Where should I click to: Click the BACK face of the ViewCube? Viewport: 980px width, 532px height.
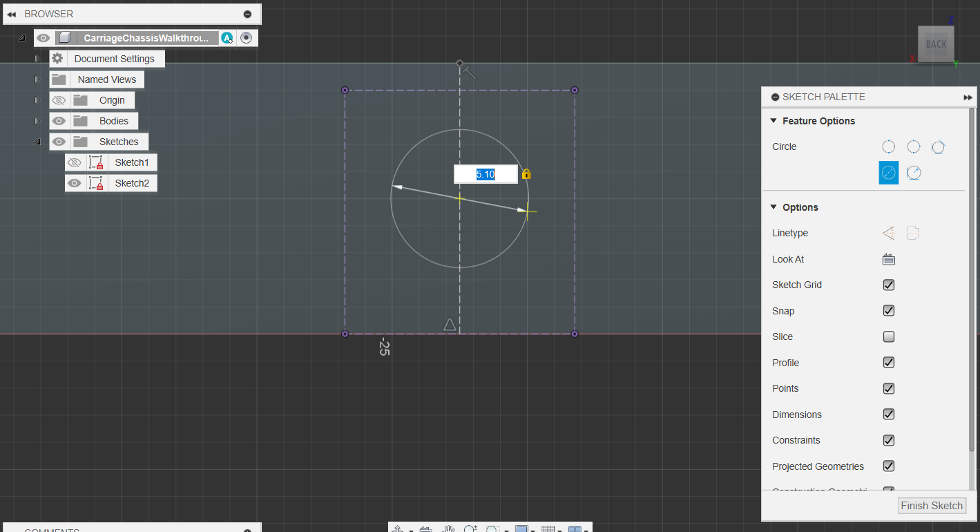point(936,44)
